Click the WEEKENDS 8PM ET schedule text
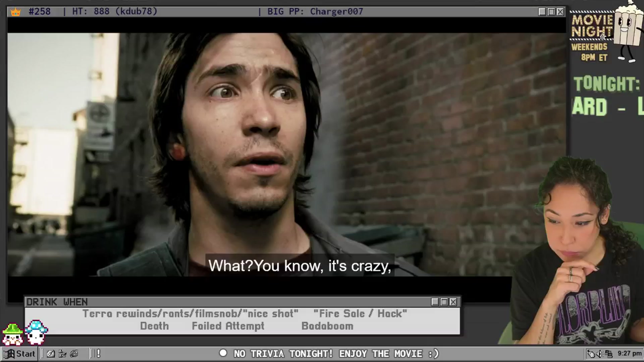Image resolution: width=644 pixels, height=362 pixels. click(x=590, y=52)
